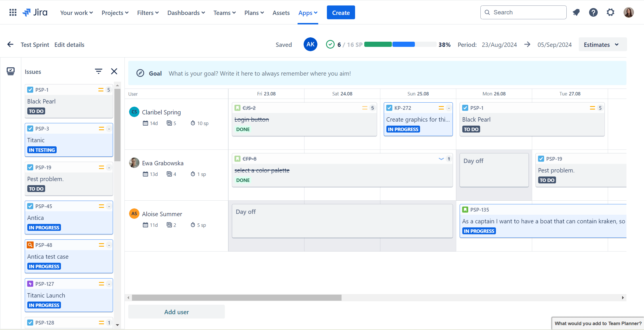
Task: Click the sprint completion check icon
Action: tap(330, 45)
